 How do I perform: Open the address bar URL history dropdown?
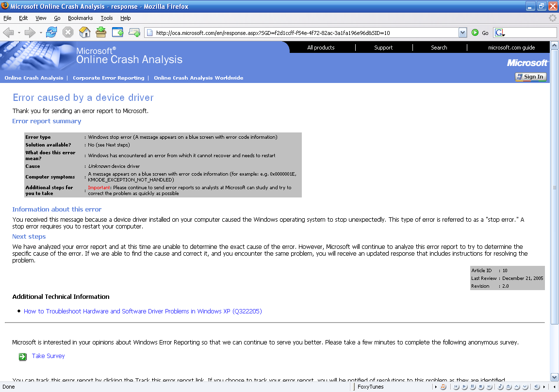click(462, 33)
